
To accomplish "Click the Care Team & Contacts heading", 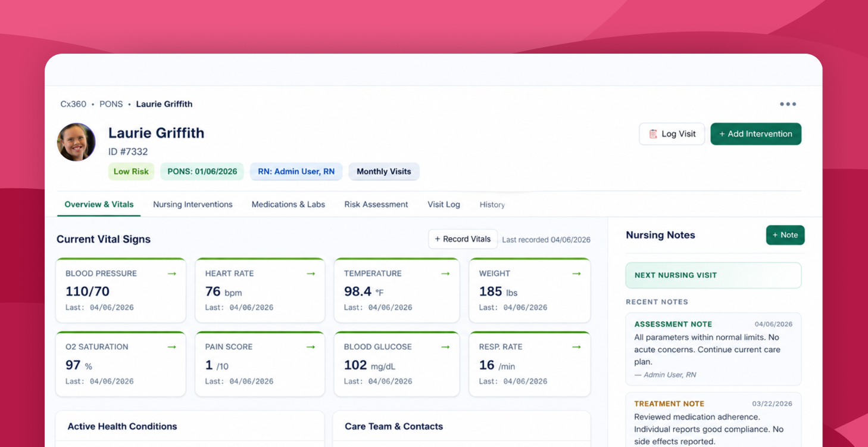I will (x=394, y=427).
